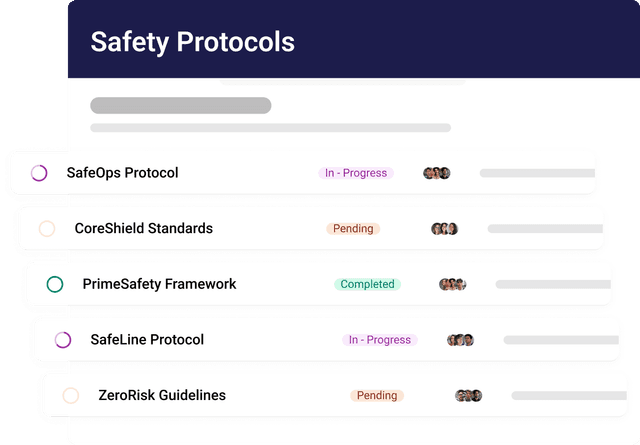Open the CoreShield Standards assignee avatars
Screen dimensions: 640x445
tap(445, 229)
